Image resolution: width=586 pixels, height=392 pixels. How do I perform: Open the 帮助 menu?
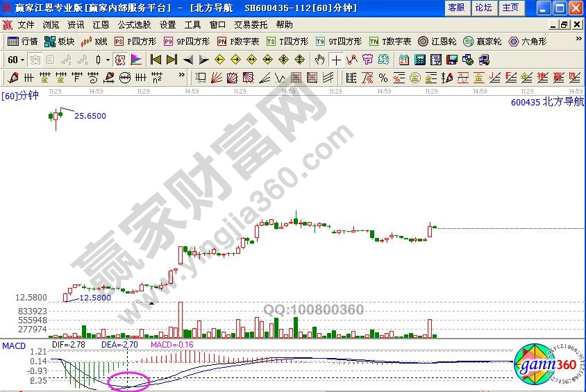click(x=285, y=25)
